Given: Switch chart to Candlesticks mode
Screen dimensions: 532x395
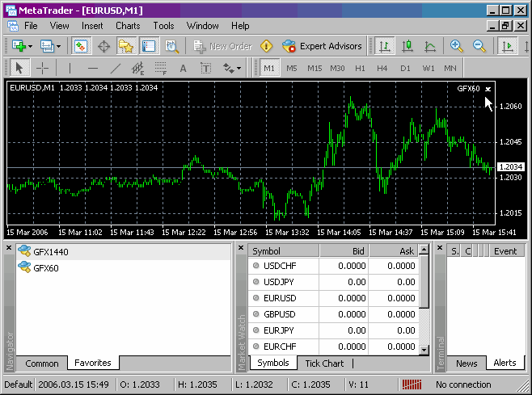Looking at the screenshot, I should [x=407, y=46].
